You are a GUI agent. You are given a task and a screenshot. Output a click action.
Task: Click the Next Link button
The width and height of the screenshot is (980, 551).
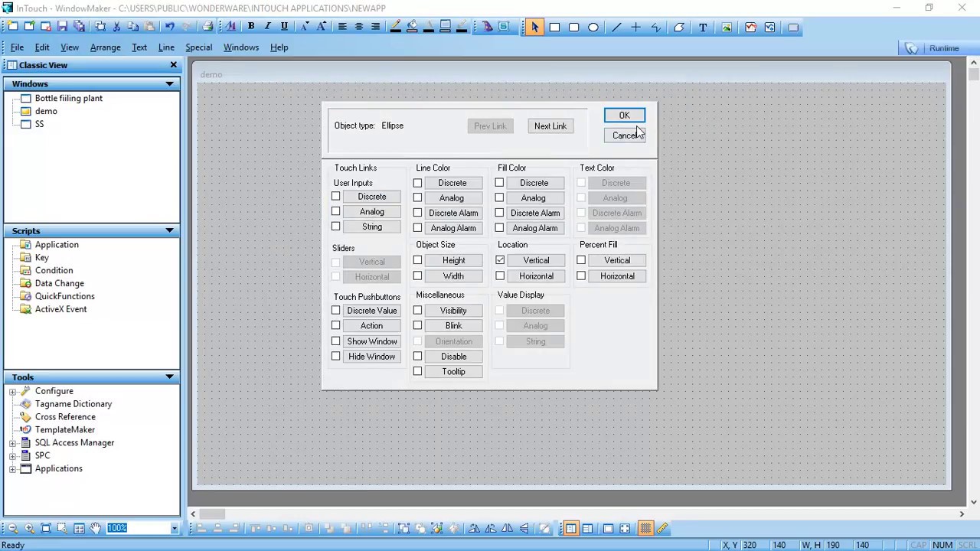(550, 126)
